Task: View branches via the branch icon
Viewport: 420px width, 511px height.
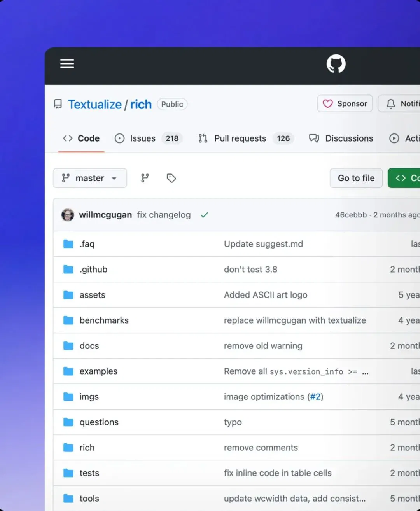Action: [x=145, y=178]
